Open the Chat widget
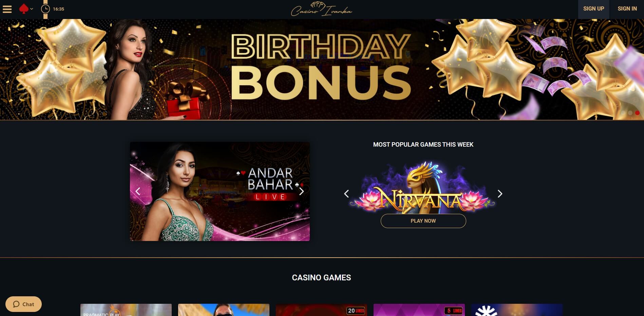 tap(23, 304)
